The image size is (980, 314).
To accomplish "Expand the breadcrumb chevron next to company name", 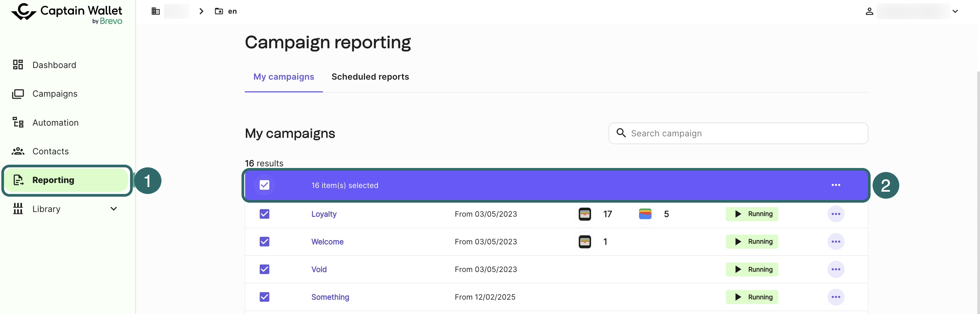I will pyautogui.click(x=201, y=11).
